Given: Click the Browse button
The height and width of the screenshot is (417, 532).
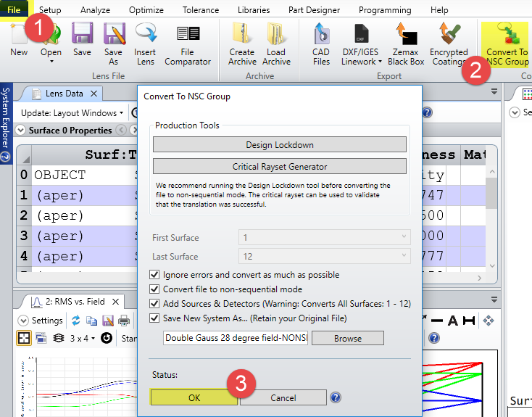Looking at the screenshot, I should [x=348, y=338].
